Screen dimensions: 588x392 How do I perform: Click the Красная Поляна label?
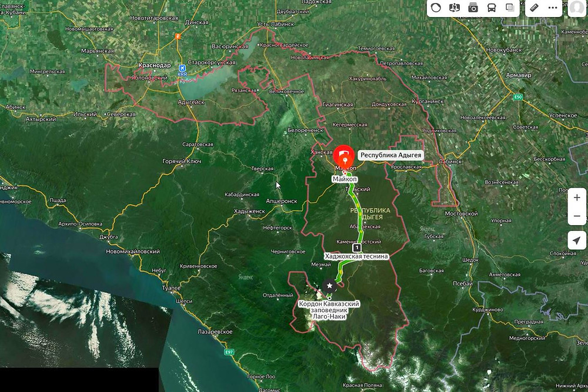pyautogui.click(x=362, y=385)
